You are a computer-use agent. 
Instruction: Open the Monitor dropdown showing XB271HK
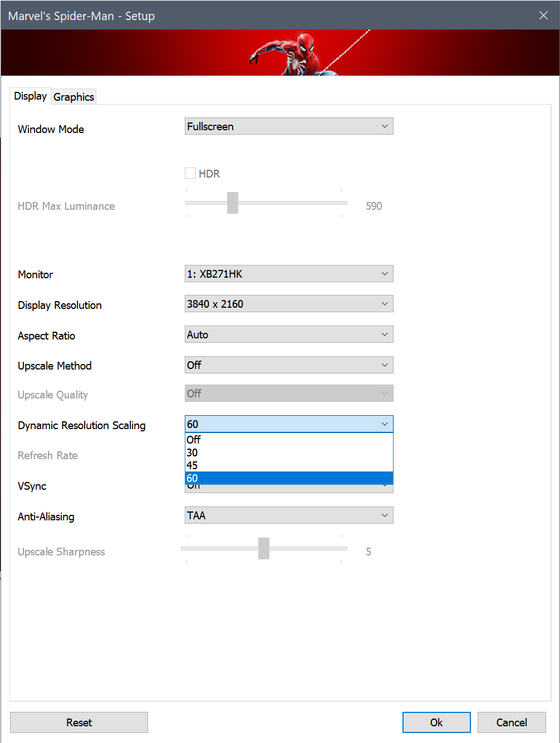(x=289, y=274)
